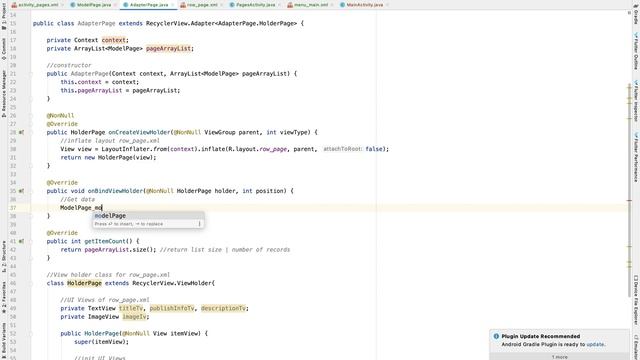Collapse the HolderPage constructor fold marker

[x=31, y=333]
